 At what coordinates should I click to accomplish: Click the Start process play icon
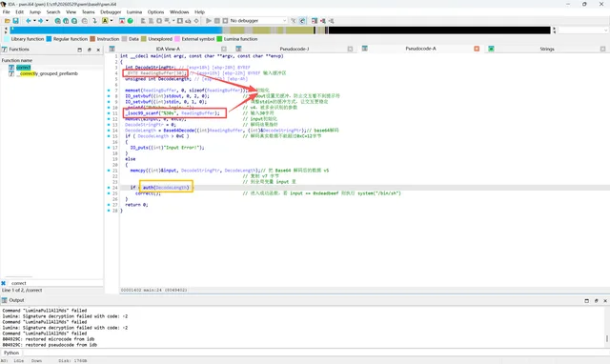click(x=209, y=21)
